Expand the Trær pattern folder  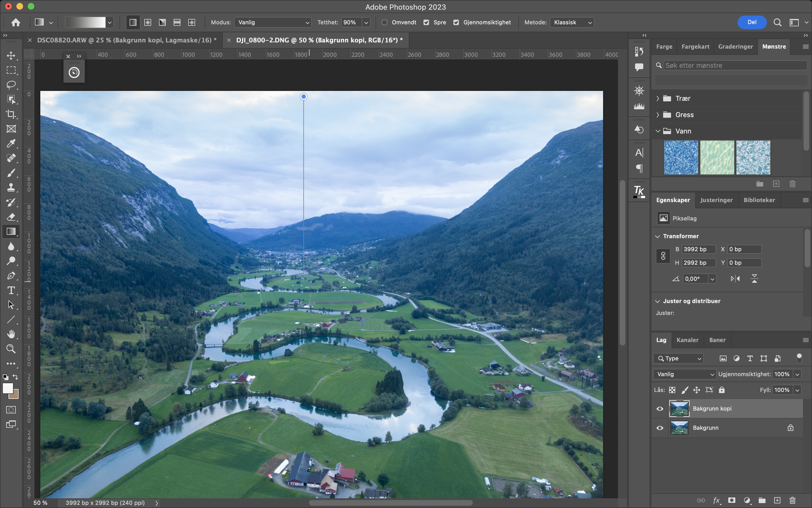[658, 98]
